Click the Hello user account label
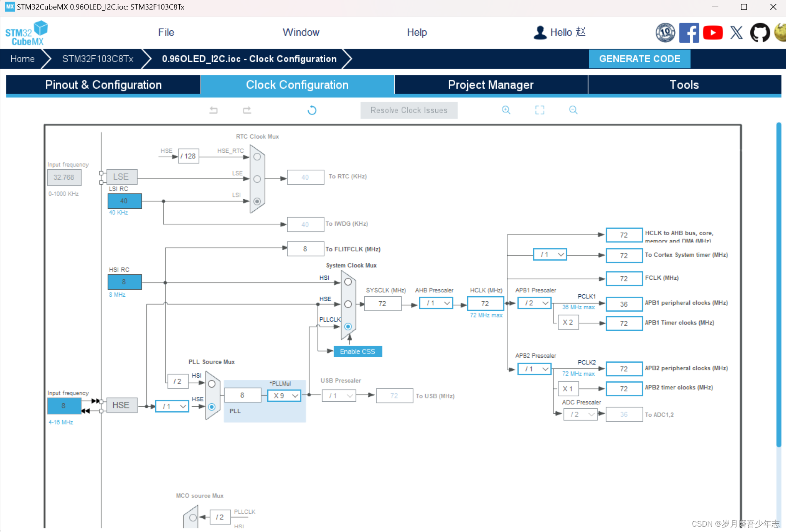This screenshot has width=786, height=532. (x=568, y=32)
